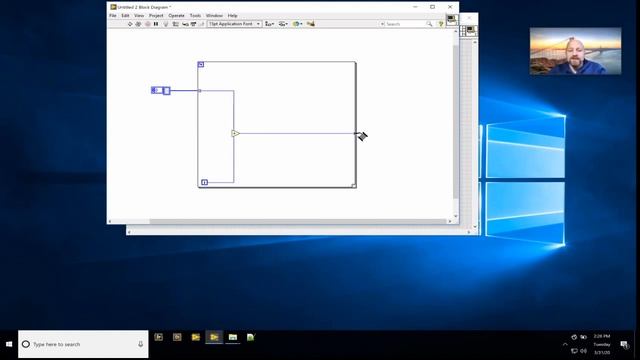640x360 pixels.
Task: Select the loop iteration i terminal
Action: 204,182
